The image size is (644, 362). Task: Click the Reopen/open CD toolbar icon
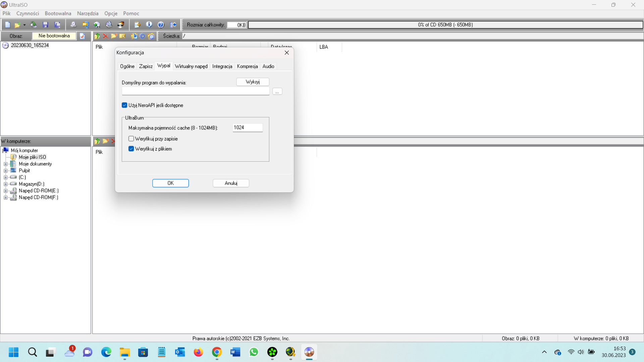click(34, 25)
